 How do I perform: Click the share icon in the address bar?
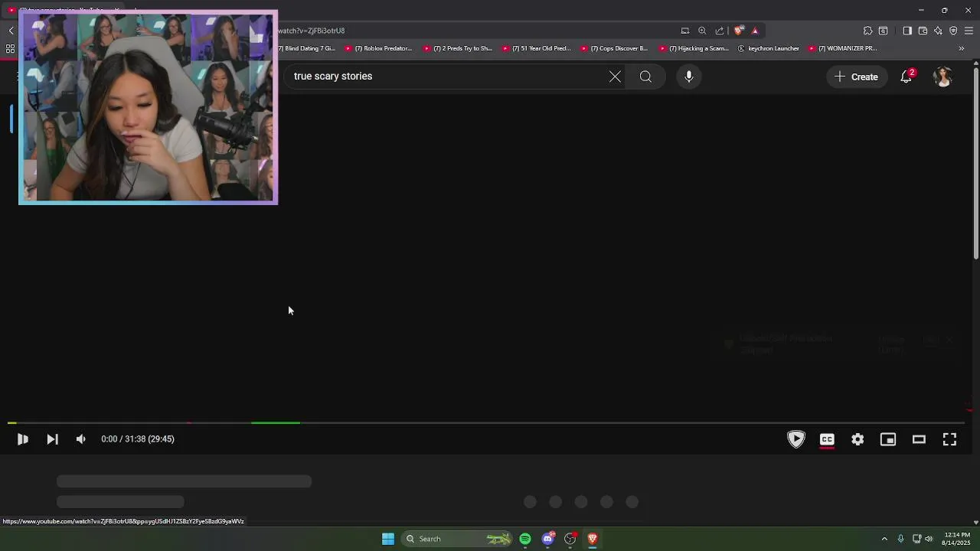tap(720, 31)
